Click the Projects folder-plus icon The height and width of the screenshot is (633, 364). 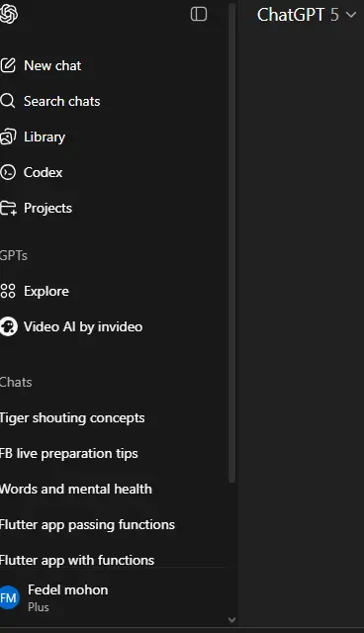[8, 209]
